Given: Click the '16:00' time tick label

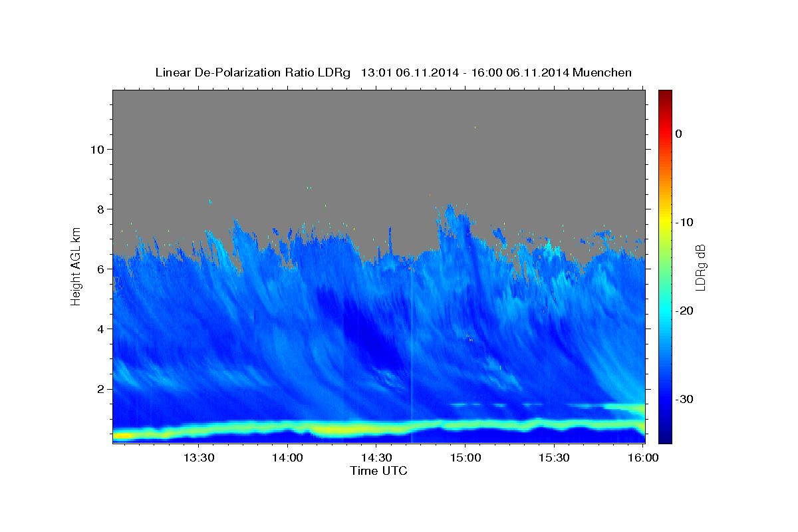Looking at the screenshot, I should pos(642,458).
